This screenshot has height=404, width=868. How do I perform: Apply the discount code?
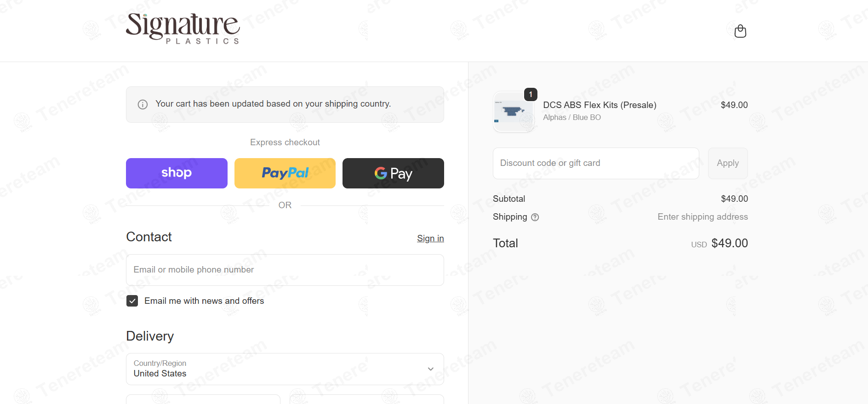pyautogui.click(x=728, y=163)
